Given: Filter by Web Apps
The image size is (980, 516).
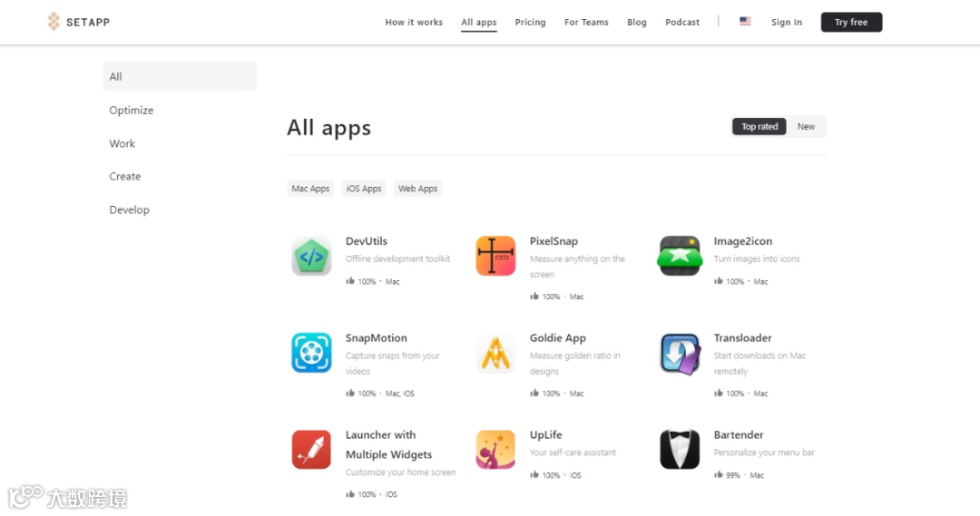Looking at the screenshot, I should [418, 189].
